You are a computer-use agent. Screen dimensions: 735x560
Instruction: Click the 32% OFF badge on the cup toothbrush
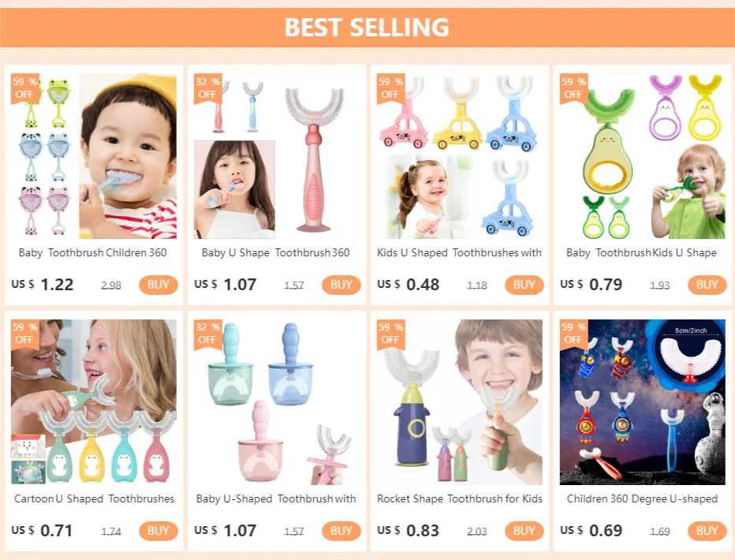click(x=207, y=334)
